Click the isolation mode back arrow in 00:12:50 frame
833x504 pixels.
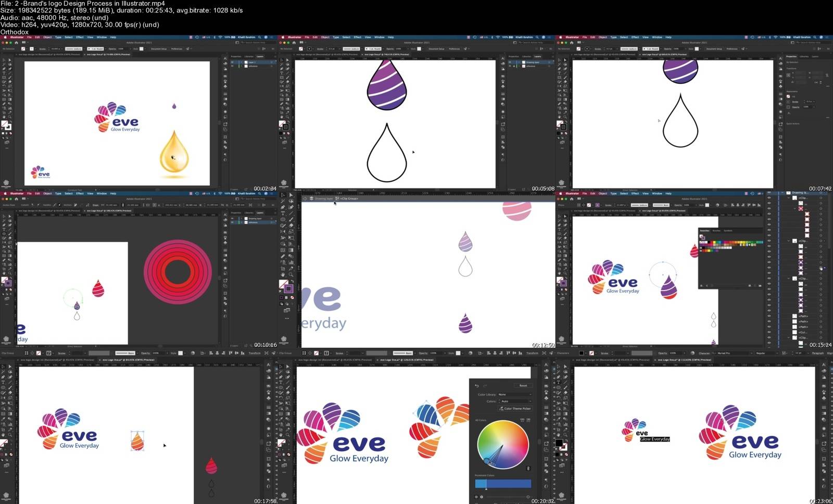pyautogui.click(x=305, y=198)
